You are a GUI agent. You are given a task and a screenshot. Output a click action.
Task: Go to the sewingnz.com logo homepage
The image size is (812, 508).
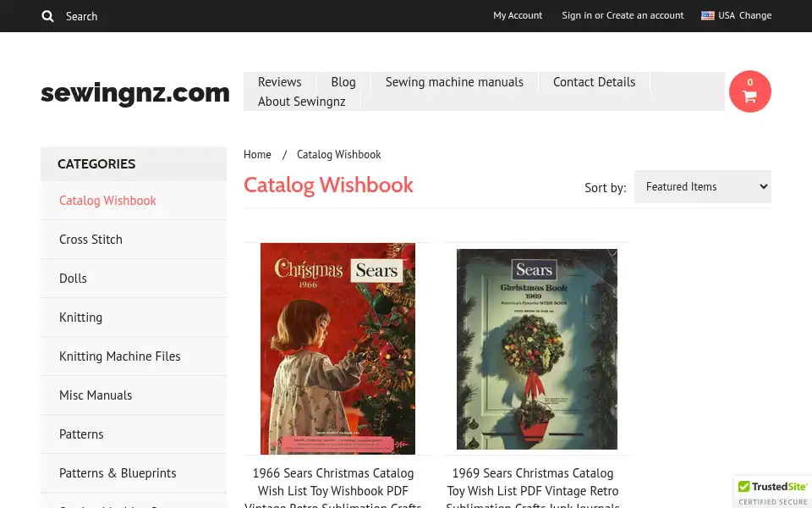click(135, 93)
